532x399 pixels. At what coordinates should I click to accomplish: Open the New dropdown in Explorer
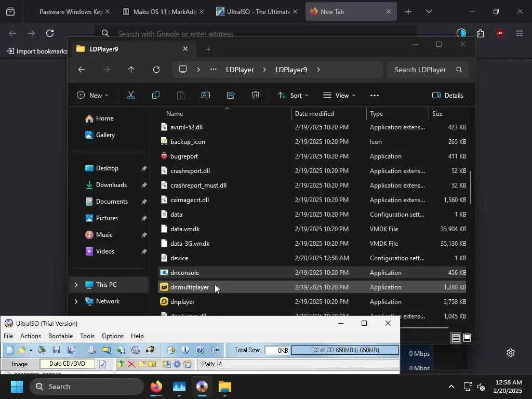92,96
